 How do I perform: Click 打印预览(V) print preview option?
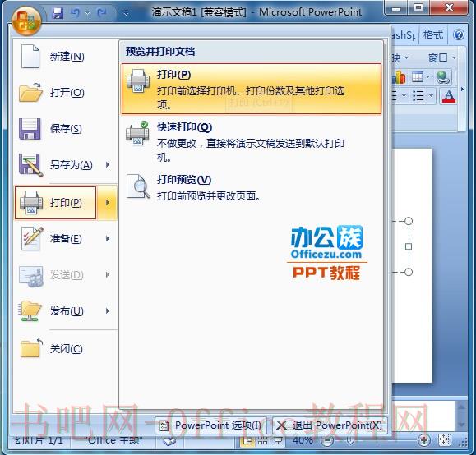[x=252, y=187]
